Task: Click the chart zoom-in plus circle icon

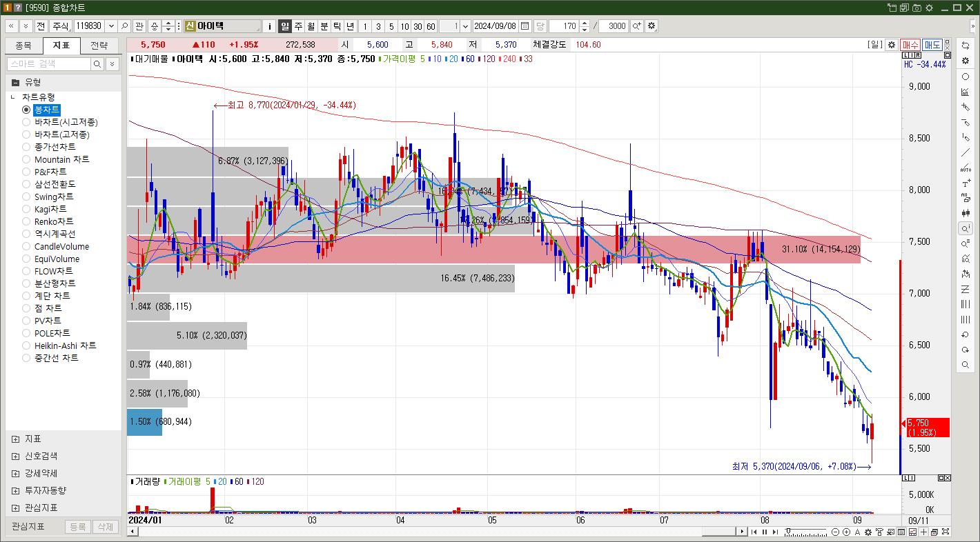Action: click(x=846, y=532)
